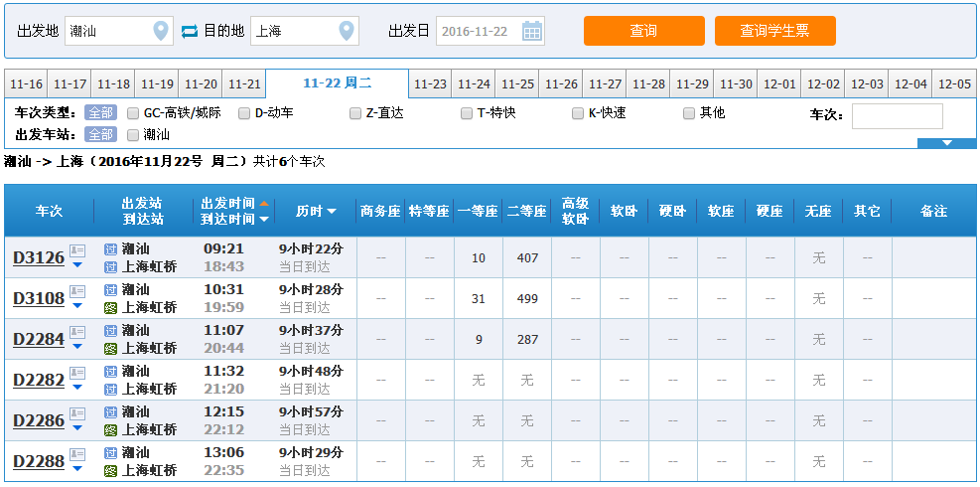The image size is (980, 487).
Task: Open train D3108 details link
Action: tap(39, 298)
